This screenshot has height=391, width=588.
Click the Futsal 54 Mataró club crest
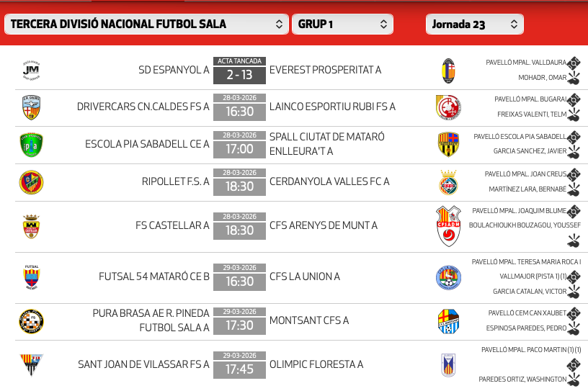pyautogui.click(x=31, y=277)
